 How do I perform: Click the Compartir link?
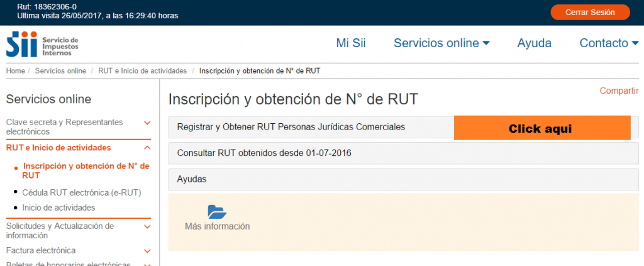[x=619, y=91]
